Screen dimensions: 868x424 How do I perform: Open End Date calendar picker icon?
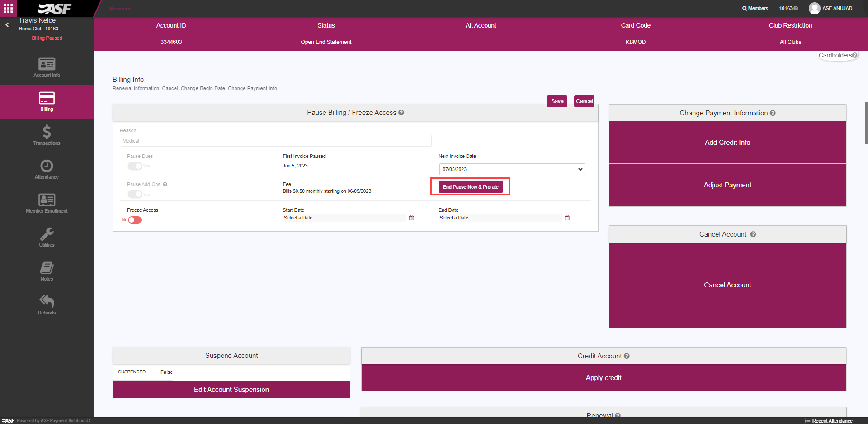click(567, 218)
